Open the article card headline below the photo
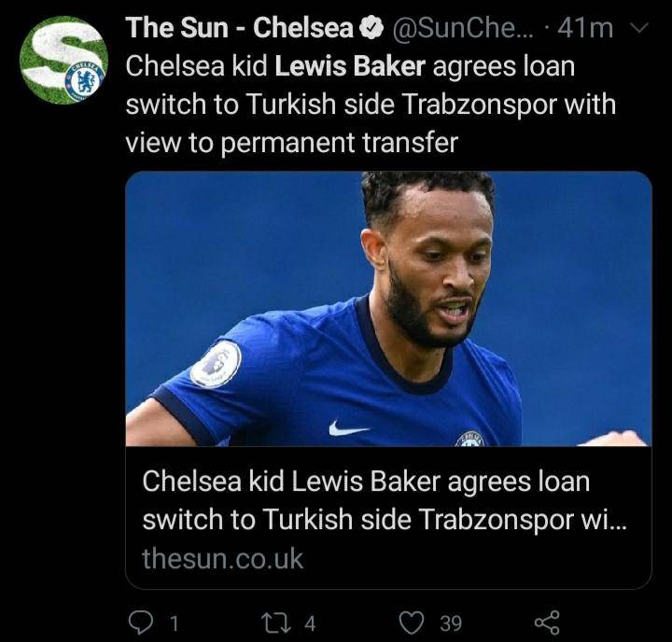Viewport: 672px width, 642px height. 384,501
